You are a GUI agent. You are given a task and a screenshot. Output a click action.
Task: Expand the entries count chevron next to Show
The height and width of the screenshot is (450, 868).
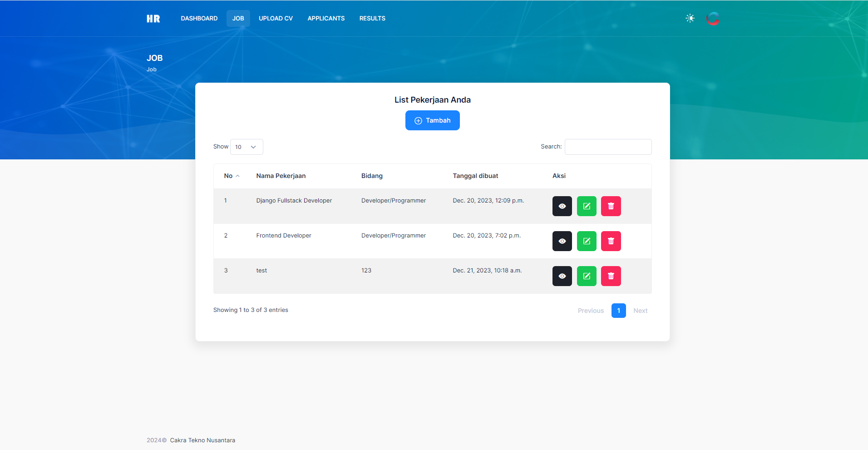point(254,147)
